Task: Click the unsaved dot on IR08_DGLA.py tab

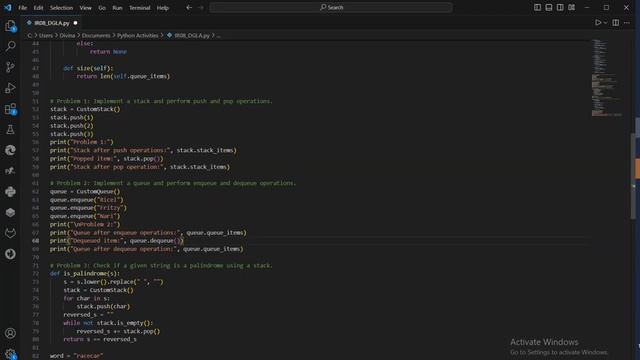Action: (x=75, y=23)
